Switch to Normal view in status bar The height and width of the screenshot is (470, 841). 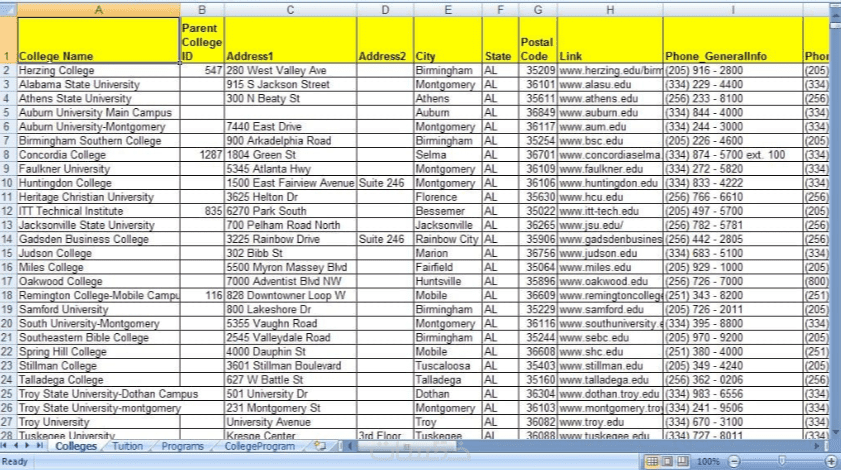pyautogui.click(x=652, y=461)
